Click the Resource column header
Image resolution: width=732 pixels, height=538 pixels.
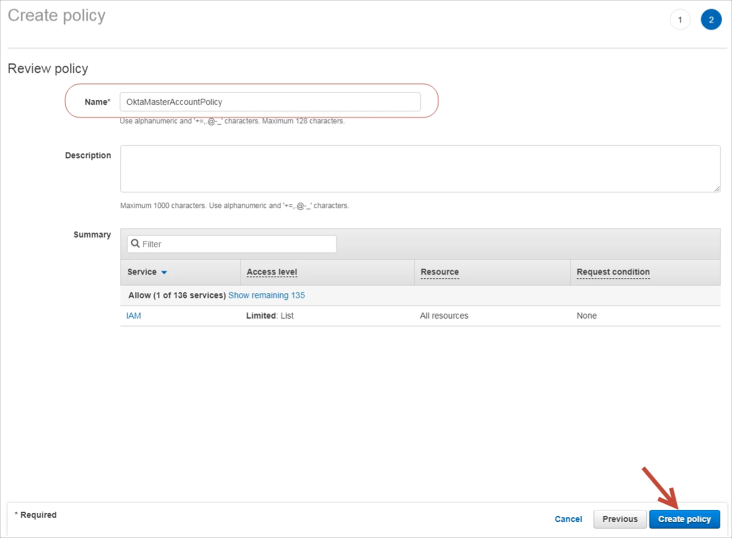(x=439, y=272)
